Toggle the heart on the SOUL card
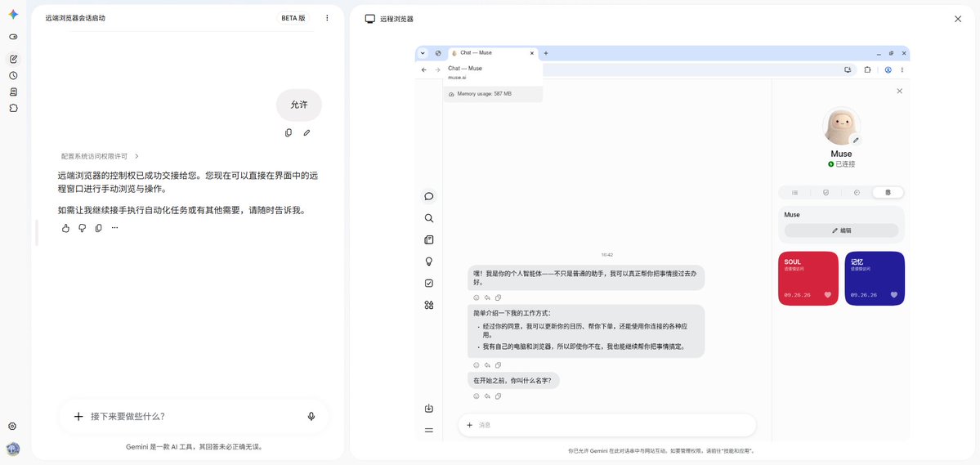Image resolution: width=980 pixels, height=465 pixels. click(827, 295)
